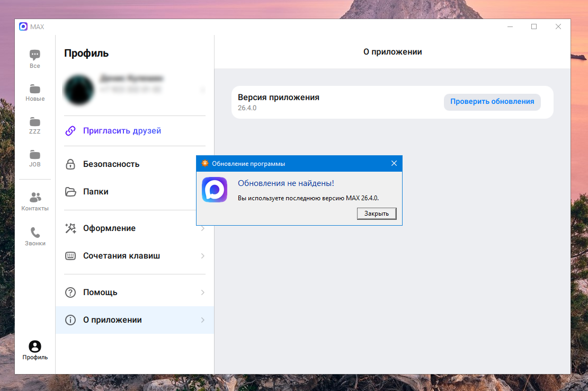Screen dimensions: 588x391
Task: Open the Все chats section
Action: coord(35,59)
